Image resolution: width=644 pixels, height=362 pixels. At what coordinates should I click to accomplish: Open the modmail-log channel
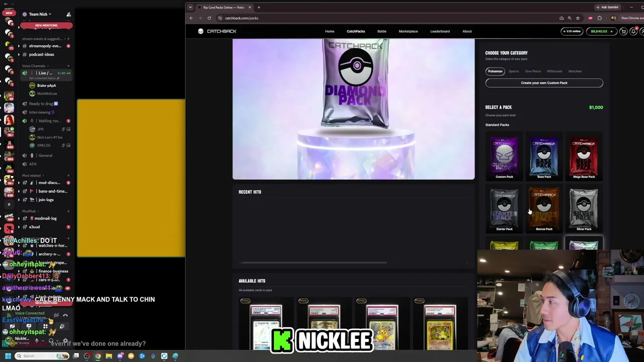46,218
